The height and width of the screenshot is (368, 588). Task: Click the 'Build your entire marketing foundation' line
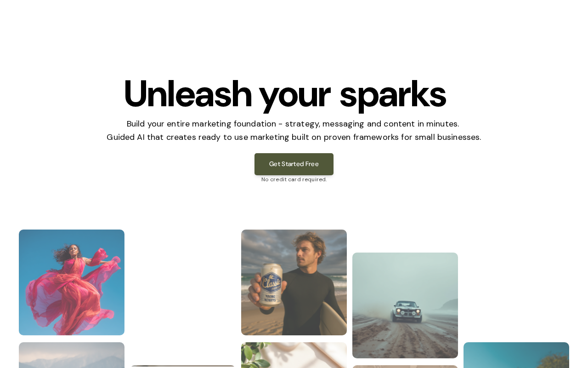pyautogui.click(x=293, y=124)
